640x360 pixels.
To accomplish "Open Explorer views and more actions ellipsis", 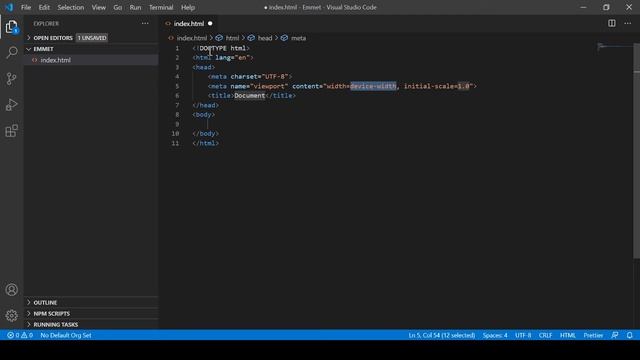I will click(x=145, y=24).
